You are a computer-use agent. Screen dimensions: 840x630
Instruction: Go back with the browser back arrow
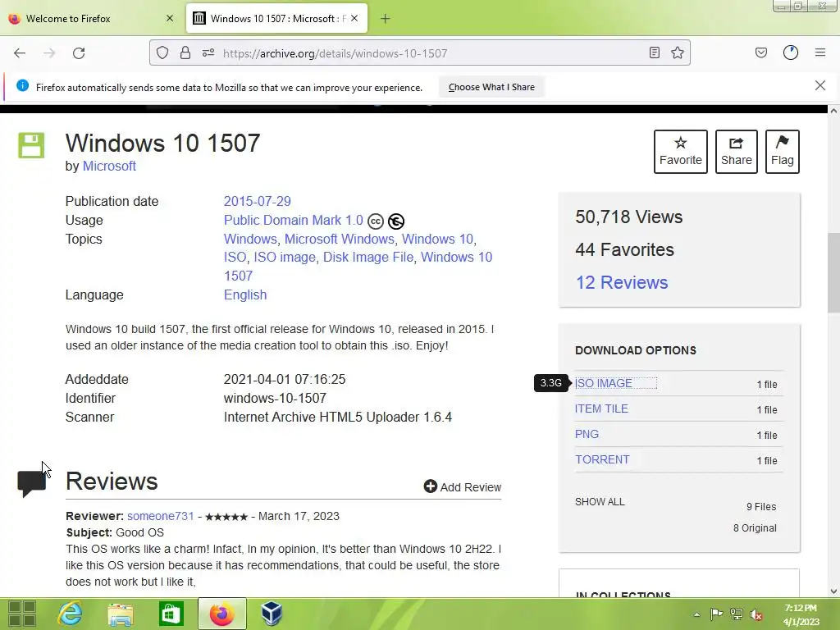[20, 53]
